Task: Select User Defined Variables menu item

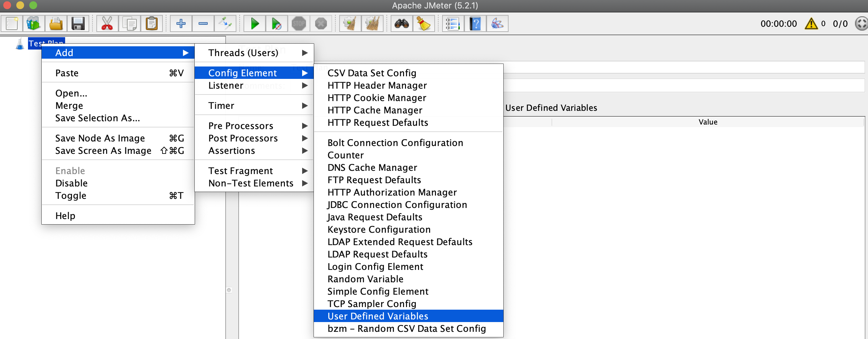Action: (x=409, y=316)
